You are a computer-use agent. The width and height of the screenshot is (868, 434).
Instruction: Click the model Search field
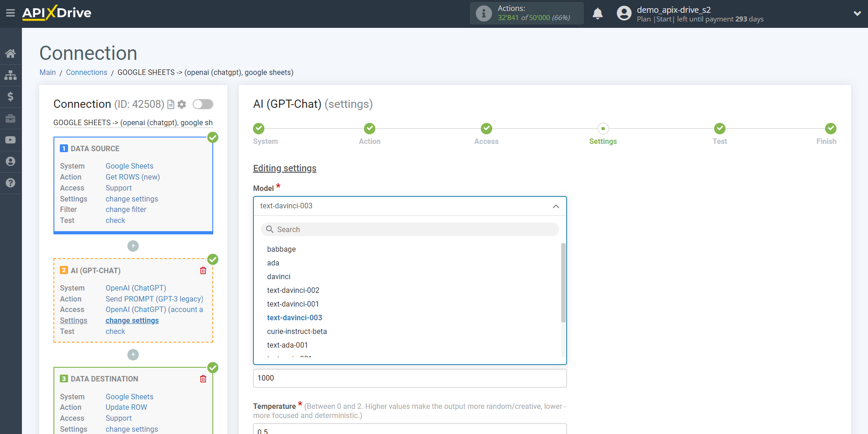[410, 229]
